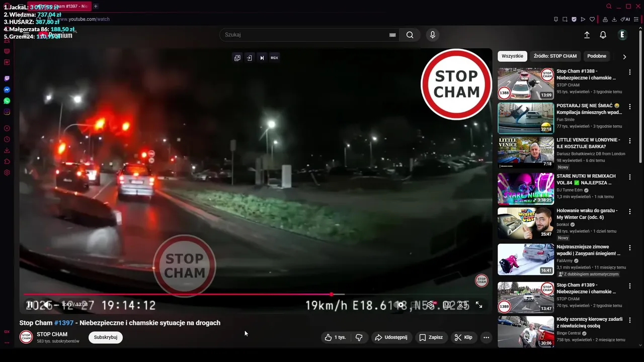
Task: Select the Źródło: STOP CHAM chip
Action: pyautogui.click(x=555, y=56)
